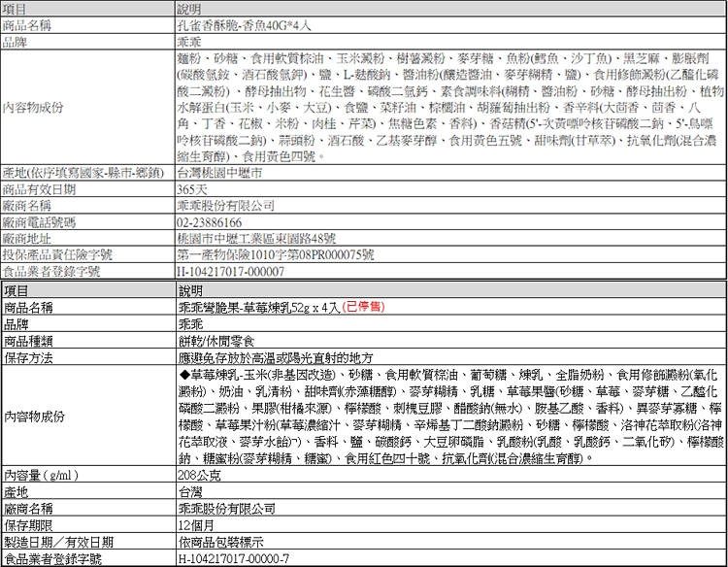The width and height of the screenshot is (728, 567).
Task: Click the 項目 header of the bottom table
Action: click(x=16, y=290)
